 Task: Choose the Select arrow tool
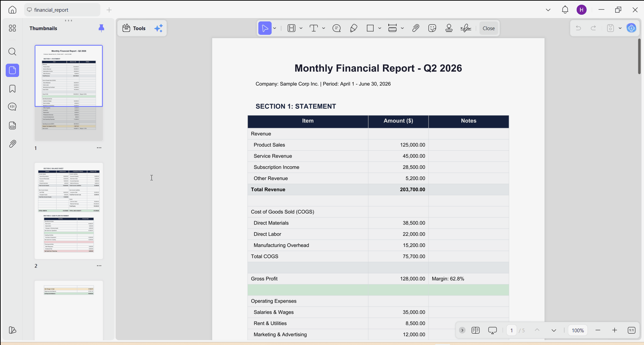click(x=265, y=28)
